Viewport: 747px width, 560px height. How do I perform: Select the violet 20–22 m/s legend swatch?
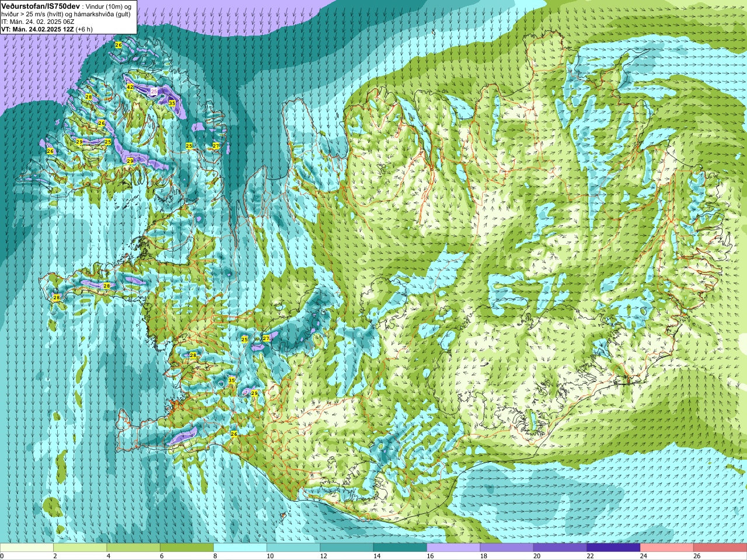point(560,548)
